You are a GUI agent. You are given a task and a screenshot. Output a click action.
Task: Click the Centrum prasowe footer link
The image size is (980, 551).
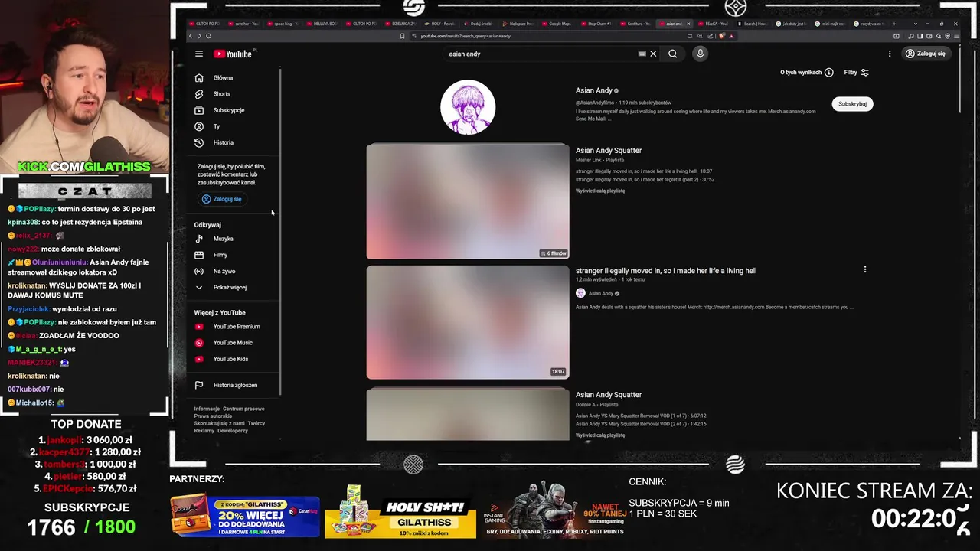point(243,409)
